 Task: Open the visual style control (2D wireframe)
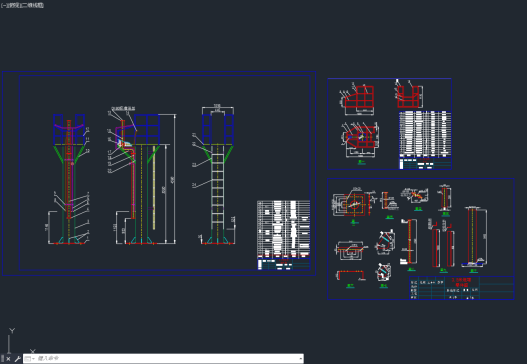pos(32,5)
